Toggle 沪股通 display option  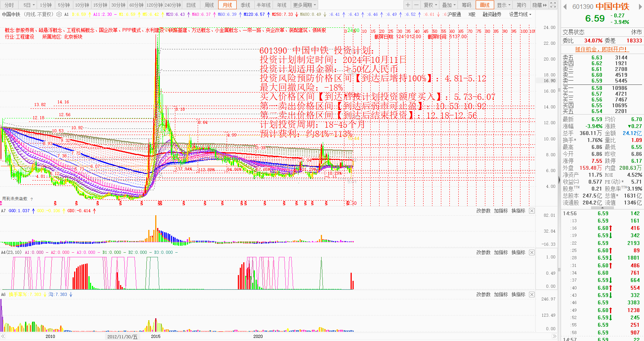(454, 14)
